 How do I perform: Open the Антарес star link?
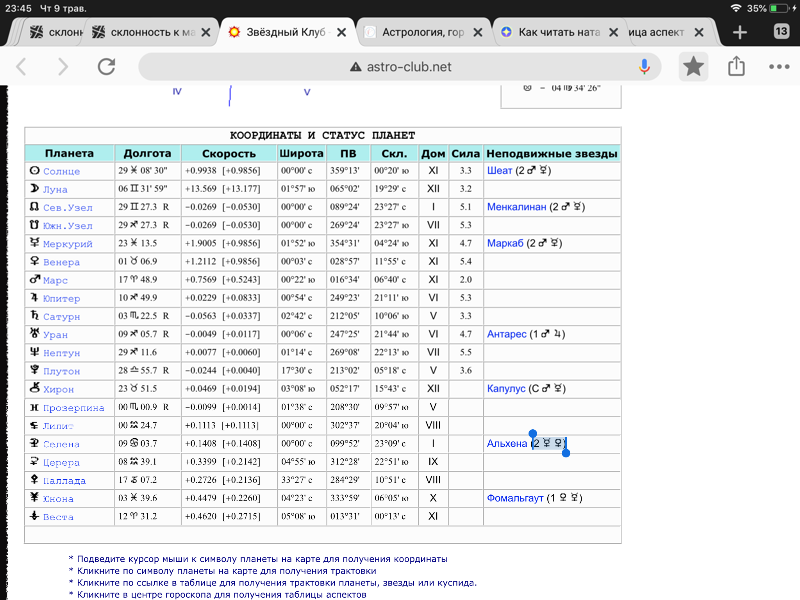[x=507, y=334]
